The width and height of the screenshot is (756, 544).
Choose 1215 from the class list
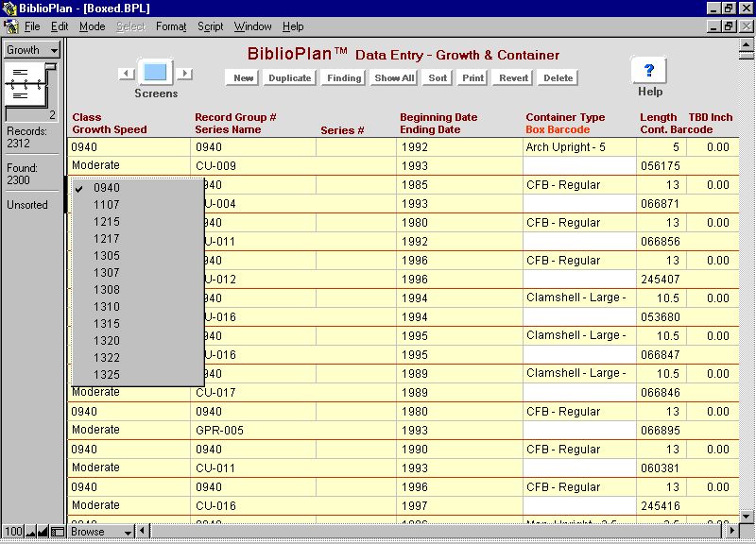tap(138, 222)
